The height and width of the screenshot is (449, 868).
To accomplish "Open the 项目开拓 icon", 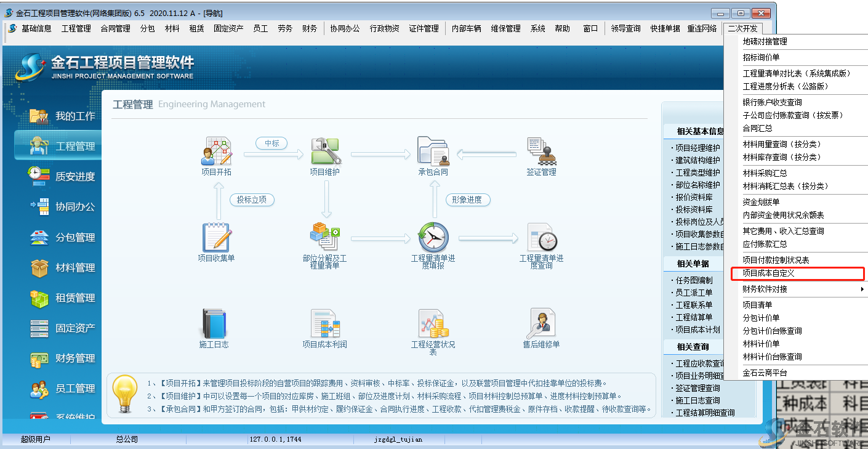I will [216, 152].
